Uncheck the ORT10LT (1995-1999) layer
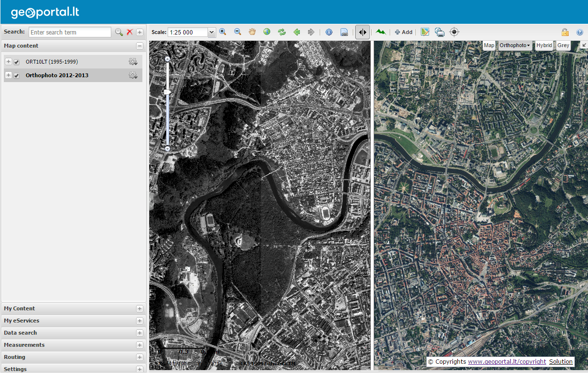588x373 pixels. pos(17,62)
